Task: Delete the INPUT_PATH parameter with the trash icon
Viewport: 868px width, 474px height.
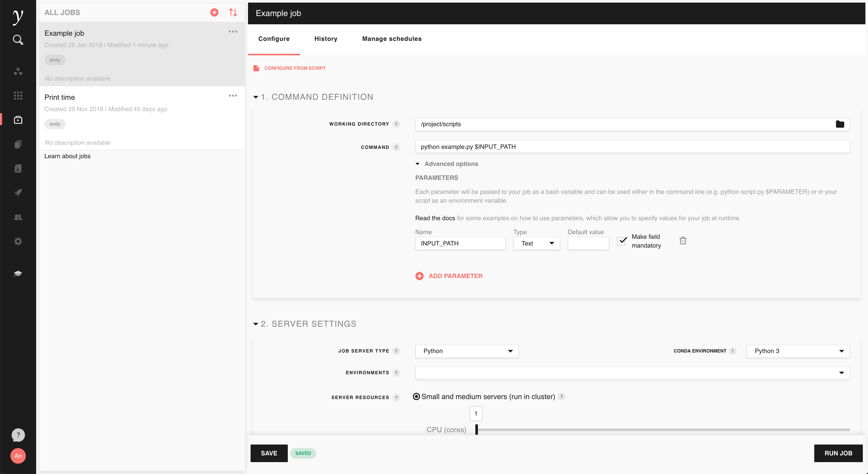Action: tap(683, 241)
